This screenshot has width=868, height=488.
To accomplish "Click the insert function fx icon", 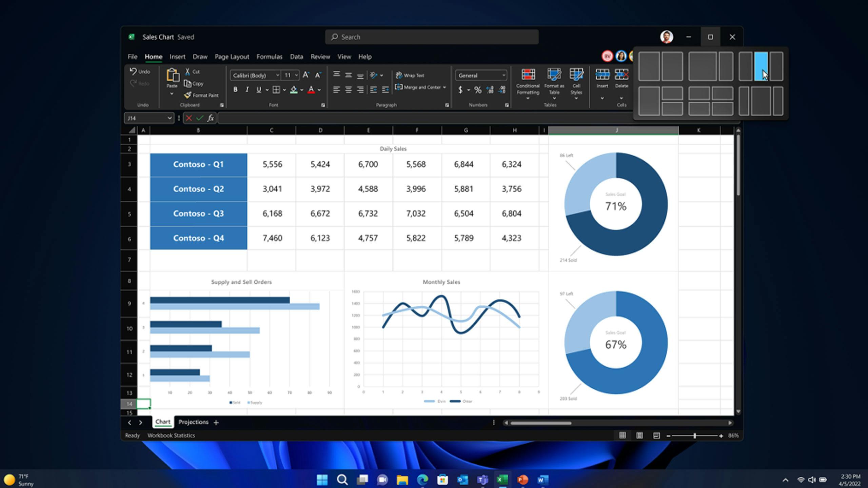I will pos(211,118).
